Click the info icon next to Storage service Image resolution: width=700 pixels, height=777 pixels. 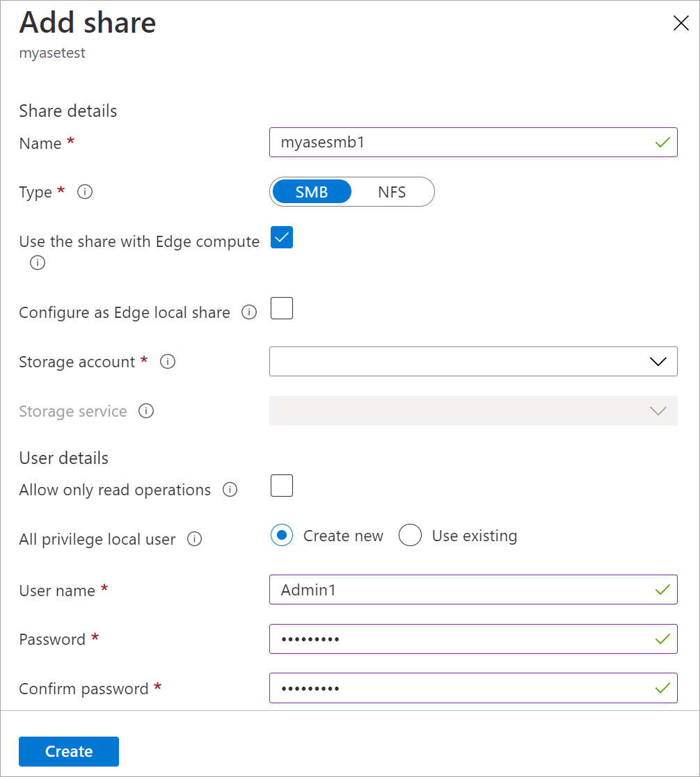tap(146, 411)
